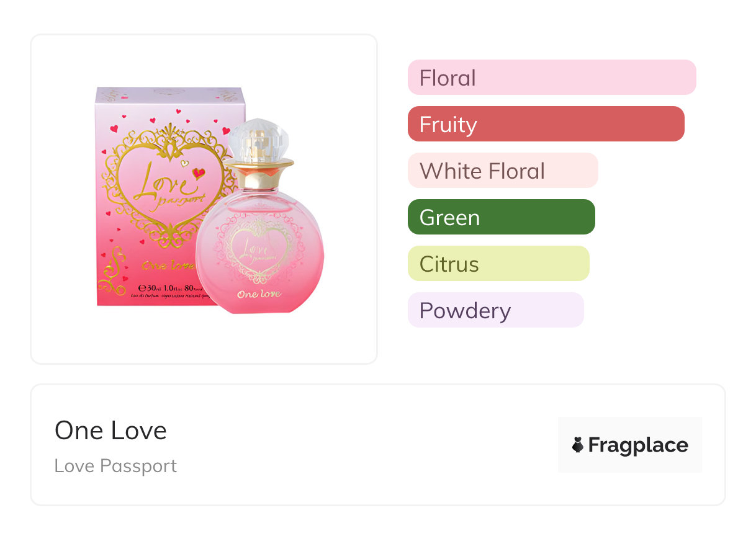The width and height of the screenshot is (756, 536).
Task: Click the Fragplace perfume bottle icon
Action: tap(578, 445)
